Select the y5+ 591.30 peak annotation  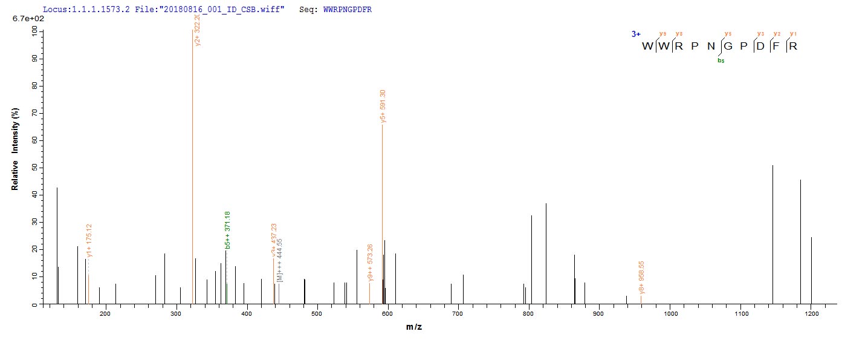383,106
